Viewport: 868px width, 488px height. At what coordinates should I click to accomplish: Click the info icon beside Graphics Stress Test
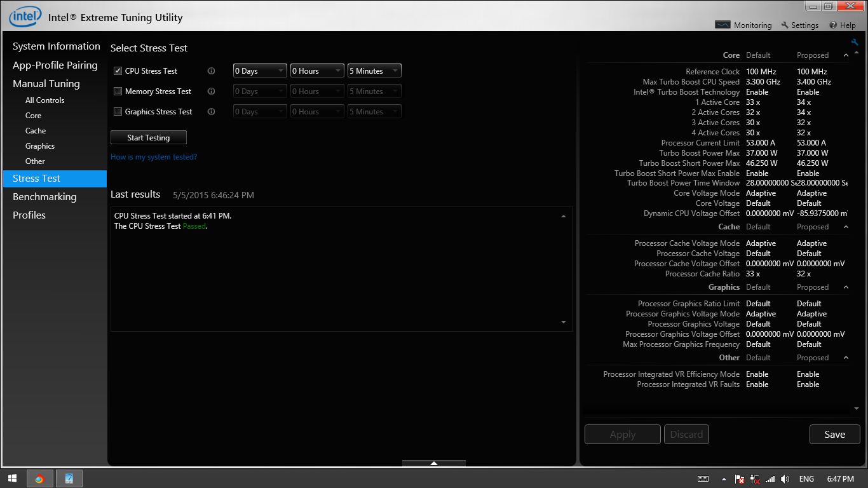pyautogui.click(x=212, y=112)
